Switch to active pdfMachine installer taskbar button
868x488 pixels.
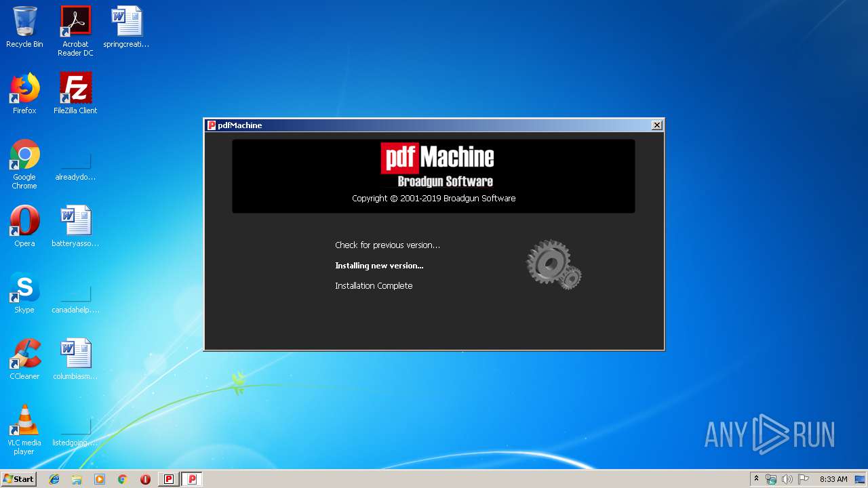tap(192, 479)
